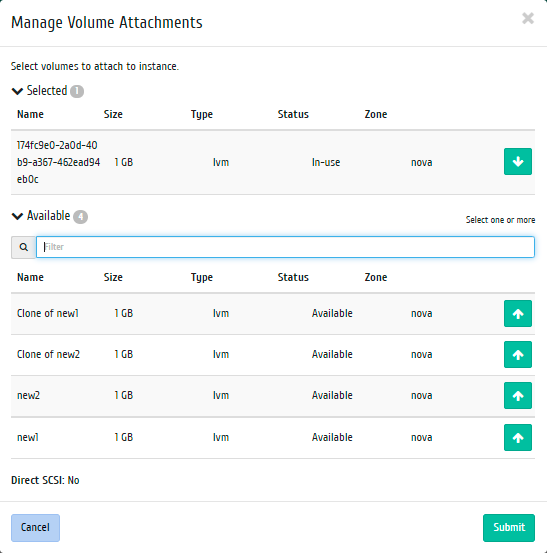Click Name header in Selected table
Image resolution: width=547 pixels, height=553 pixels.
pyautogui.click(x=30, y=114)
